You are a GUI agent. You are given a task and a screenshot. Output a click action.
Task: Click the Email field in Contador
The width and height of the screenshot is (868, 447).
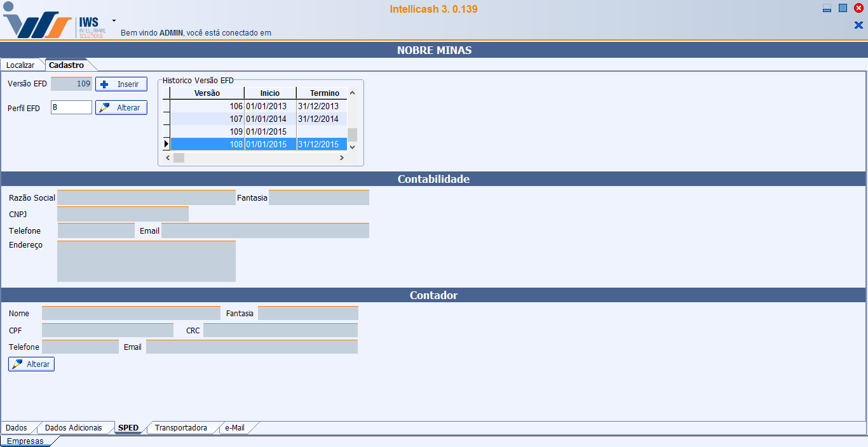252,347
